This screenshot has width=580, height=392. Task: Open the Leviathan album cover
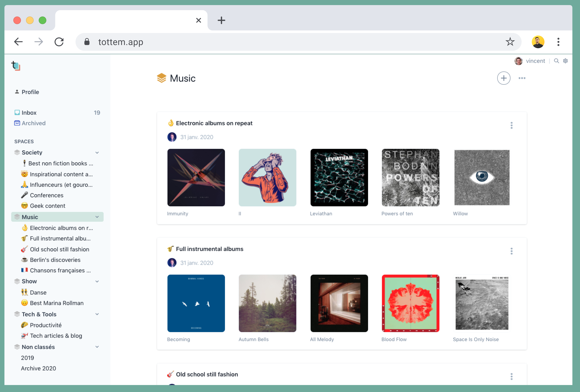pos(339,177)
